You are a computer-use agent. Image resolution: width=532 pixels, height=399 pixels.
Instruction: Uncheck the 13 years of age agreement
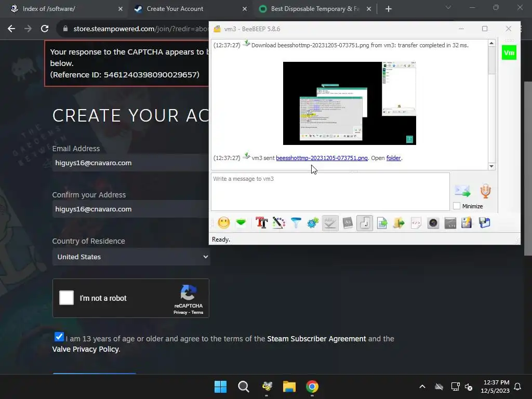59,337
